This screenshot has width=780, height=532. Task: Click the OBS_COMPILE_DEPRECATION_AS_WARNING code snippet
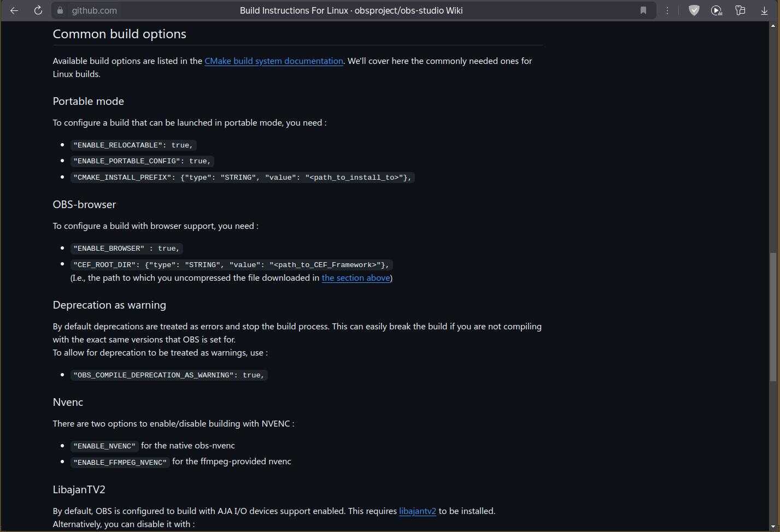[x=169, y=375]
